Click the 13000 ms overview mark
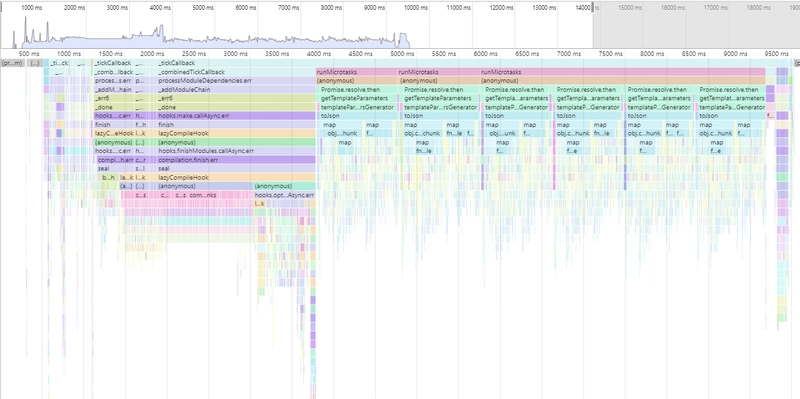Screen dimensions: 800x399 click(x=544, y=8)
